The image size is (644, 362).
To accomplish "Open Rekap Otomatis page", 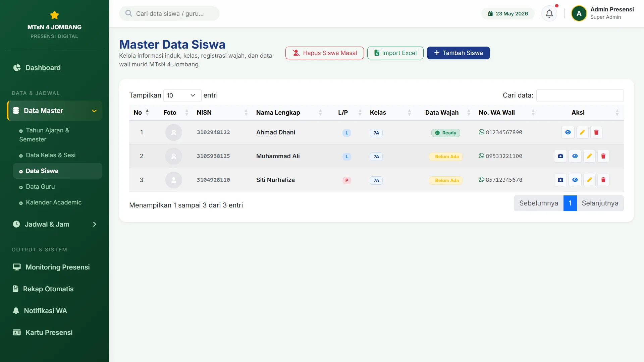I will pos(54,289).
